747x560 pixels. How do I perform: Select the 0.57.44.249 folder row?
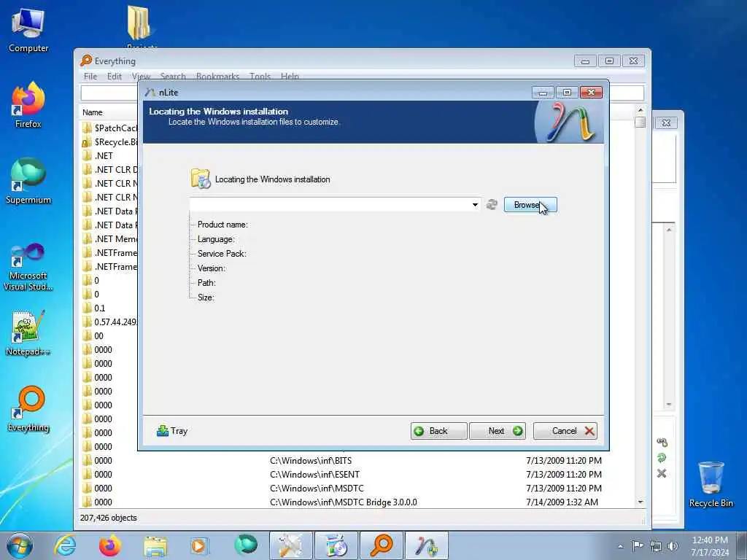click(109, 322)
